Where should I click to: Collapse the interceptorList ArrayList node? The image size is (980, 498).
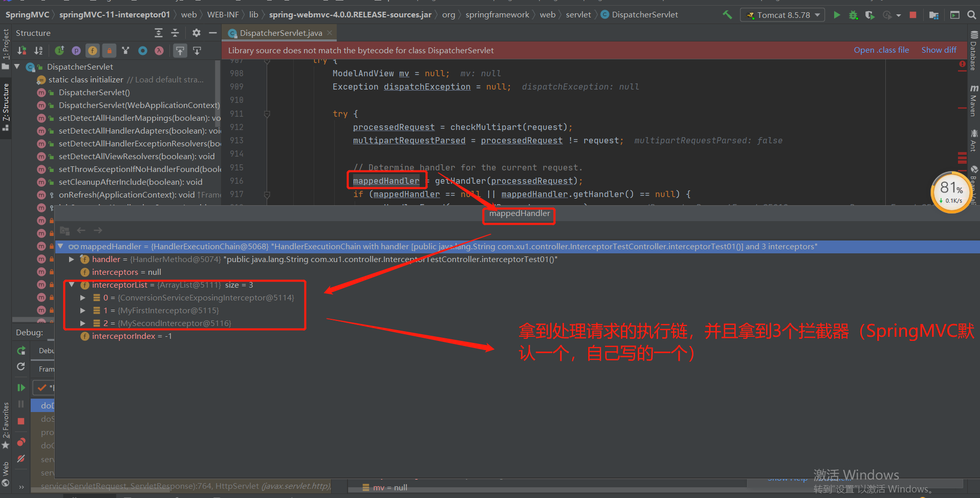(72, 285)
